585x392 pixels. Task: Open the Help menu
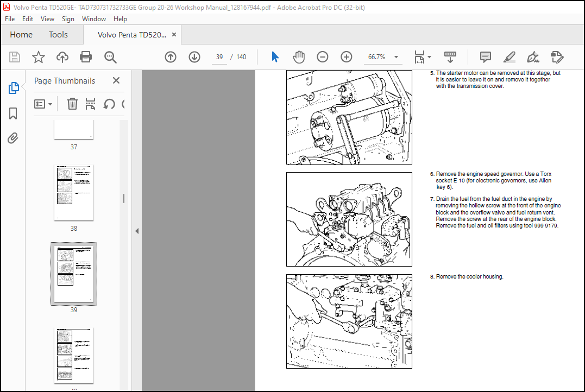pos(120,18)
